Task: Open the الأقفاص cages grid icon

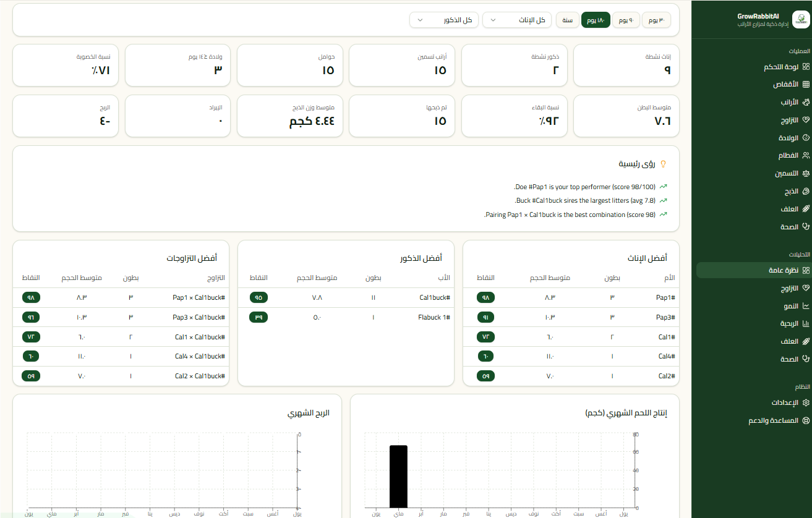Action: (x=806, y=84)
